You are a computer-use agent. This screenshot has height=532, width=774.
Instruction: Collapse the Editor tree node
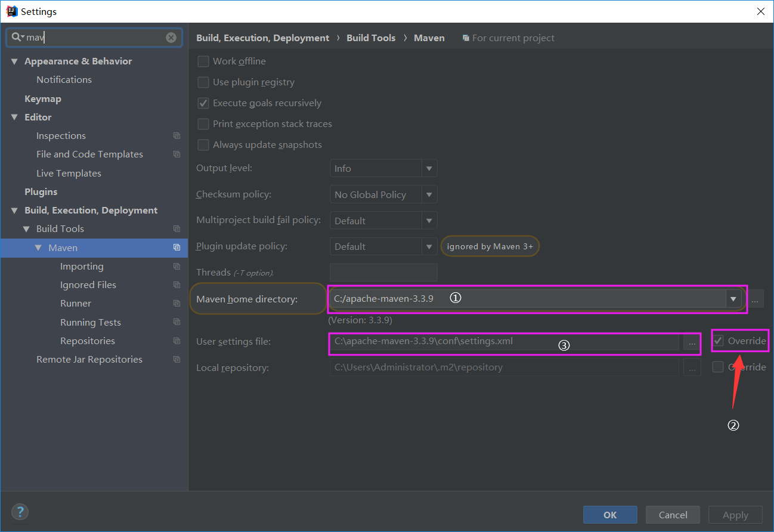(14, 117)
